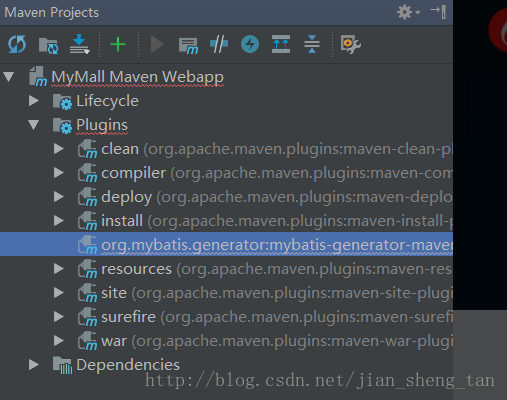Hide the Maven Projects panel
Image resolution: width=507 pixels, height=400 pixels.
[438, 12]
